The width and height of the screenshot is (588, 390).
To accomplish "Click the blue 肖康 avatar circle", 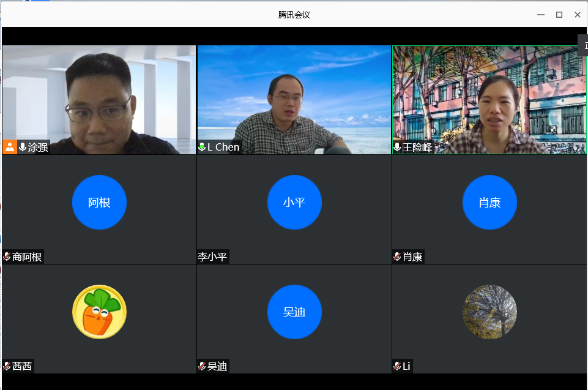I will click(489, 203).
